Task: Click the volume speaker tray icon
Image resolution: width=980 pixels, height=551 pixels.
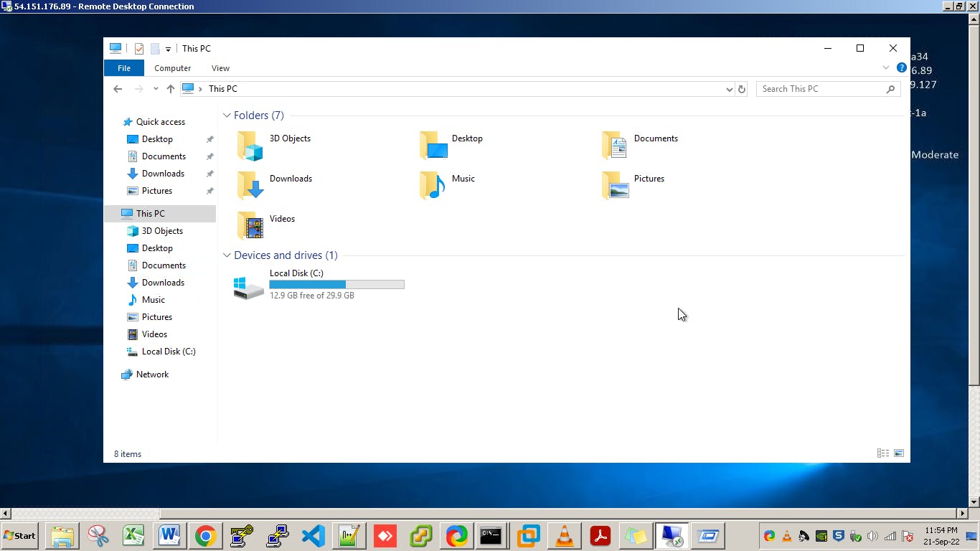Action: tap(872, 536)
